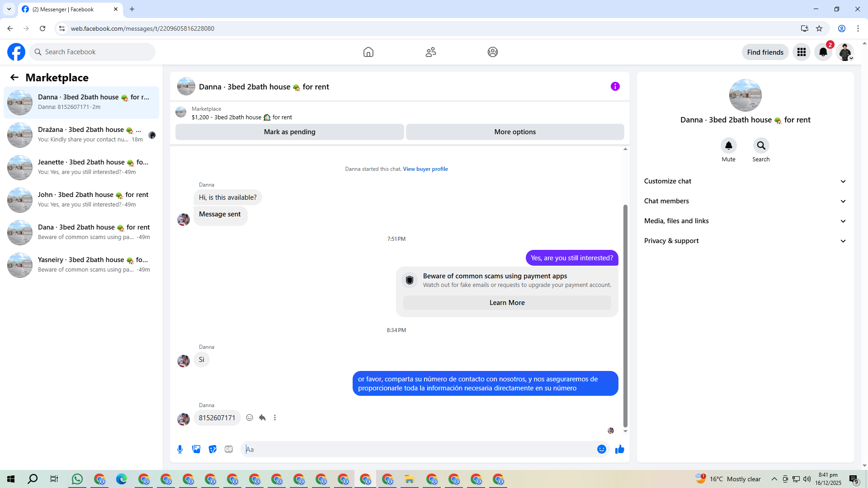
Task: Open the taskbar weather widget
Action: tap(728, 479)
